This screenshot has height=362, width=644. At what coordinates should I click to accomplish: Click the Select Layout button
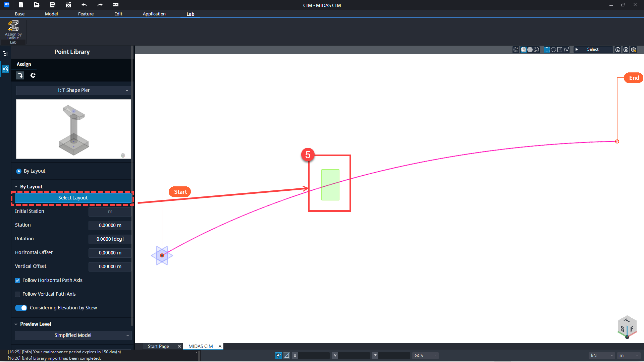[73, 198]
